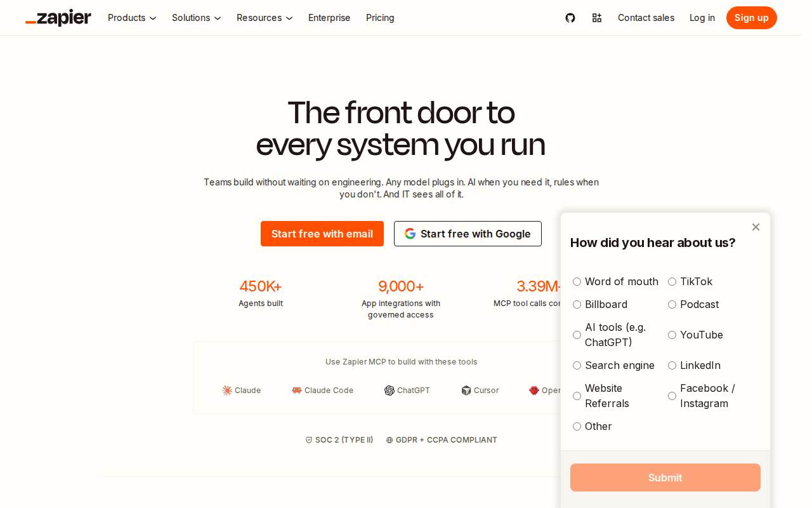Click the Claude logo icon
Image resolution: width=812 pixels, height=508 pixels.
(x=227, y=391)
